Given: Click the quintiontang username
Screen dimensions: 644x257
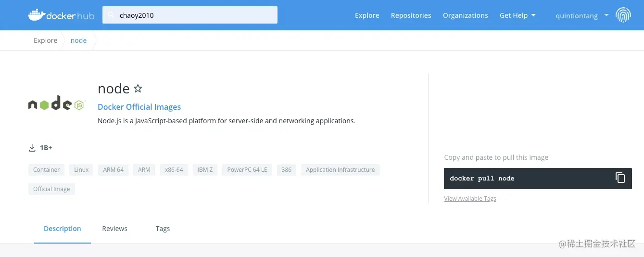Looking at the screenshot, I should click(577, 15).
